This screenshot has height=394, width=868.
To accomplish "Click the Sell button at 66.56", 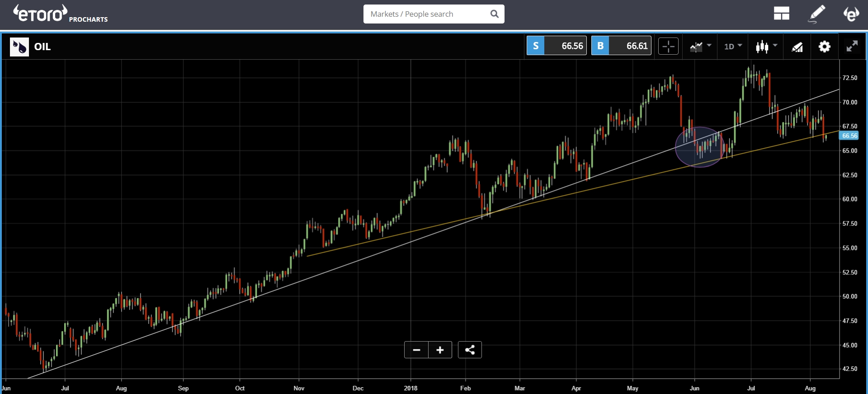I will [557, 46].
